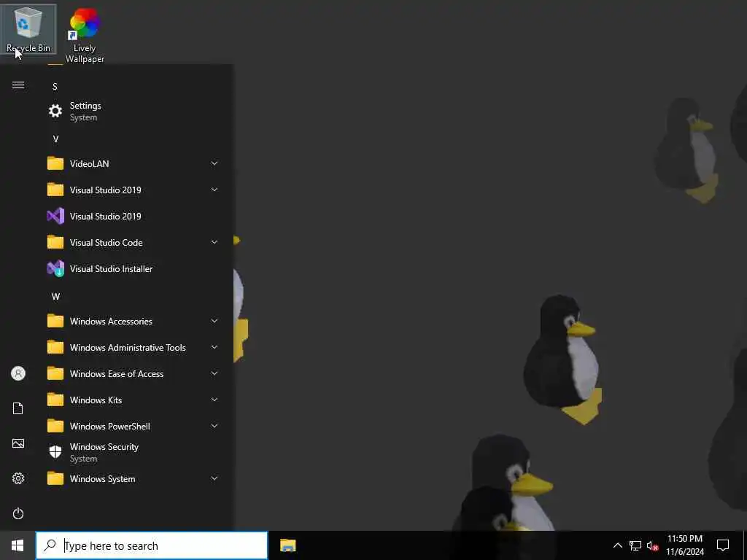Viewport: 747px width, 560px height.
Task: Expand Windows Administrative Tools chevron
Action: (x=214, y=348)
